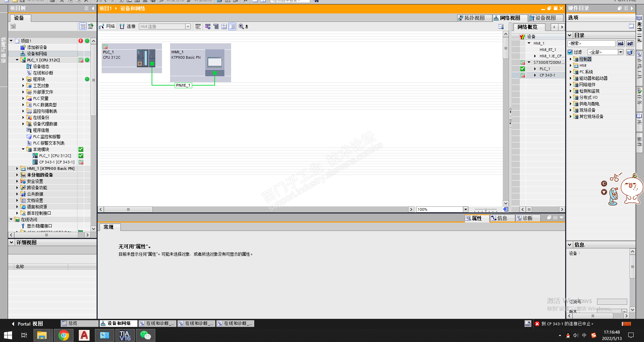Open the zoom percentage dropdown

pos(466,209)
